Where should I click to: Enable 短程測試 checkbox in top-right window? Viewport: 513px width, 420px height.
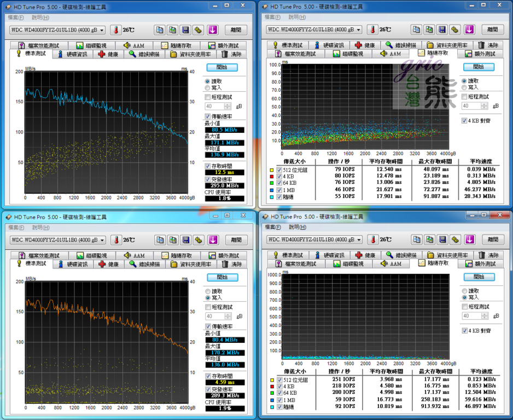[x=464, y=97]
